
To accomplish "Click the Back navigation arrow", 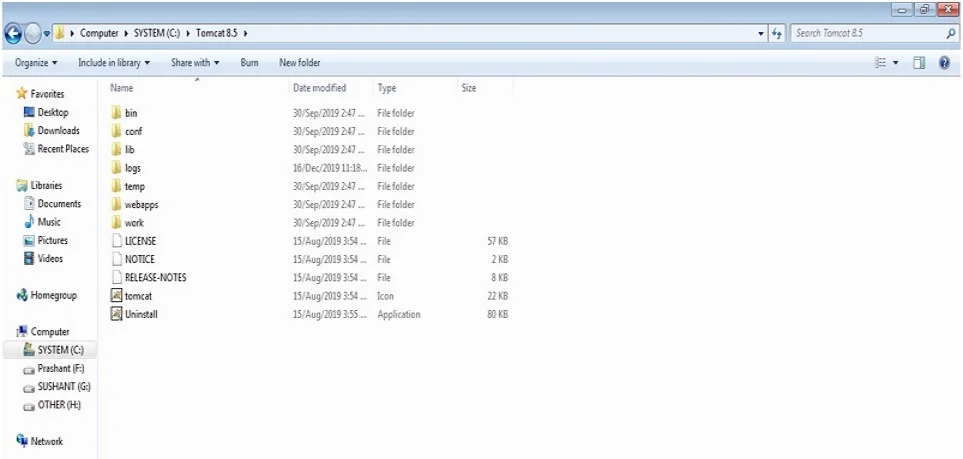I will pos(14,33).
